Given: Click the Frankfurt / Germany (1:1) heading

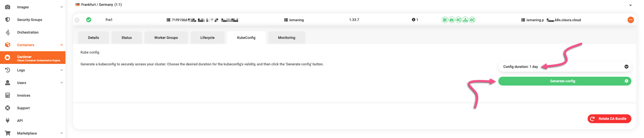Looking at the screenshot, I should click(101, 5).
